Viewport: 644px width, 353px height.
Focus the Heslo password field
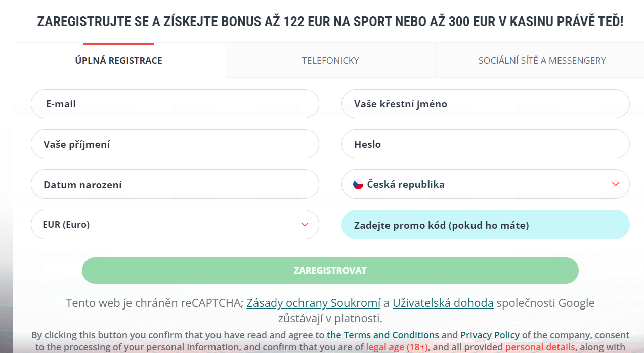point(485,144)
